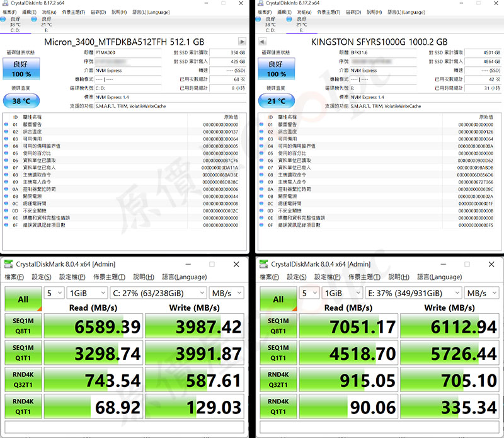Open 設定(S) menu in C: drive CrystalDiskMark

click(x=42, y=277)
